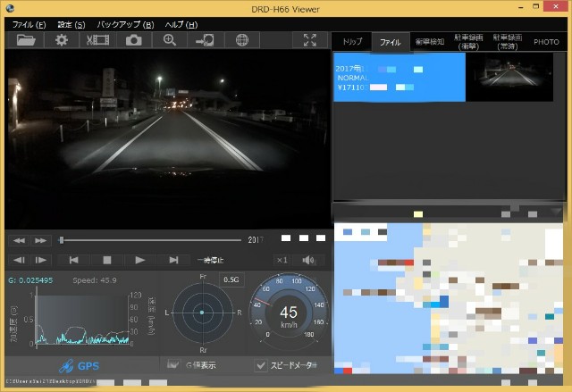The width and height of the screenshot is (572, 392).
Task: Click the video seek bar handle
Action: coord(62,239)
